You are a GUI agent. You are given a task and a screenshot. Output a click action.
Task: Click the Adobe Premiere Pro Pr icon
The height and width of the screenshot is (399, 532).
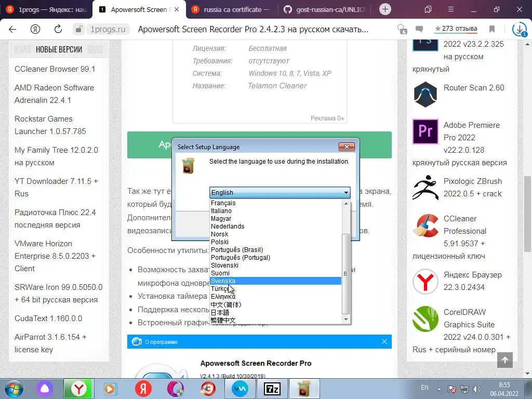[425, 131]
